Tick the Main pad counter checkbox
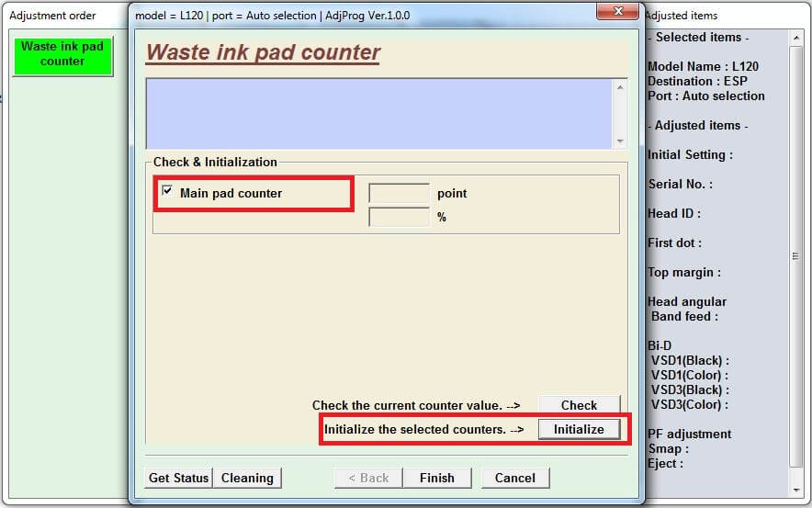This screenshot has height=508, width=812. [x=167, y=191]
